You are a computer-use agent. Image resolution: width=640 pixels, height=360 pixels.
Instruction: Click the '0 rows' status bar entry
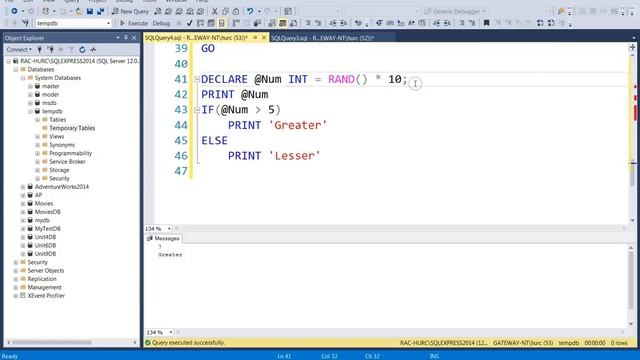(619, 343)
